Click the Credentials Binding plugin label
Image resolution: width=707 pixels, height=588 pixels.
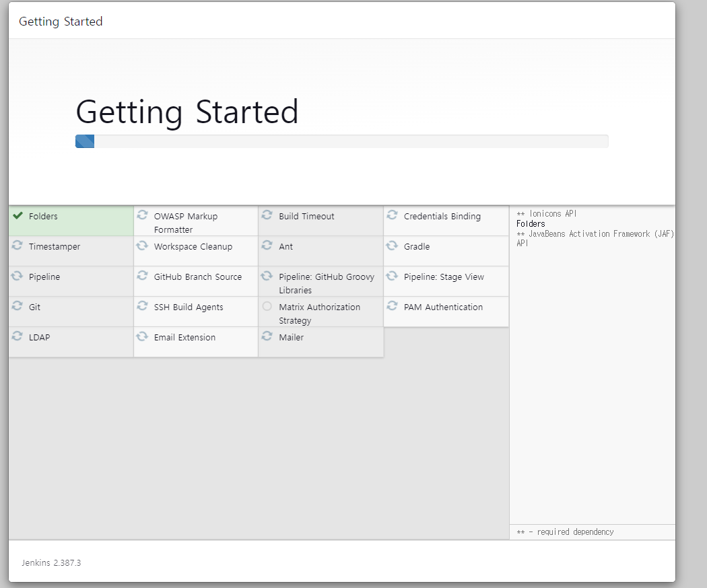(x=442, y=216)
